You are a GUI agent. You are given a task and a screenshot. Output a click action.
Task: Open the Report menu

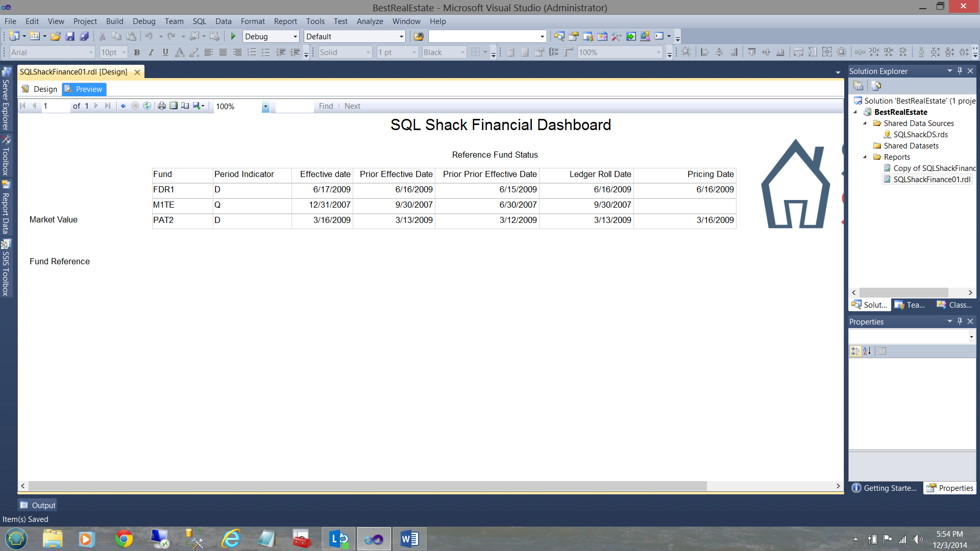285,21
